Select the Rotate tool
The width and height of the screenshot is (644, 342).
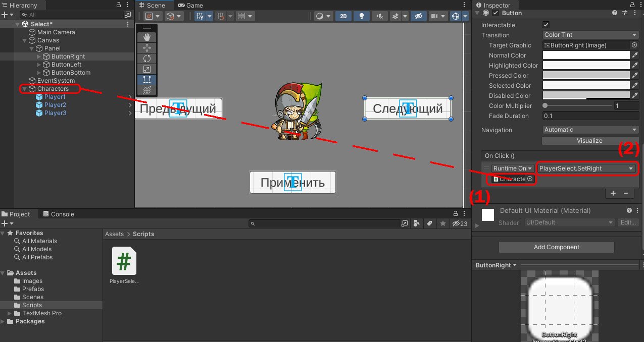tap(146, 59)
